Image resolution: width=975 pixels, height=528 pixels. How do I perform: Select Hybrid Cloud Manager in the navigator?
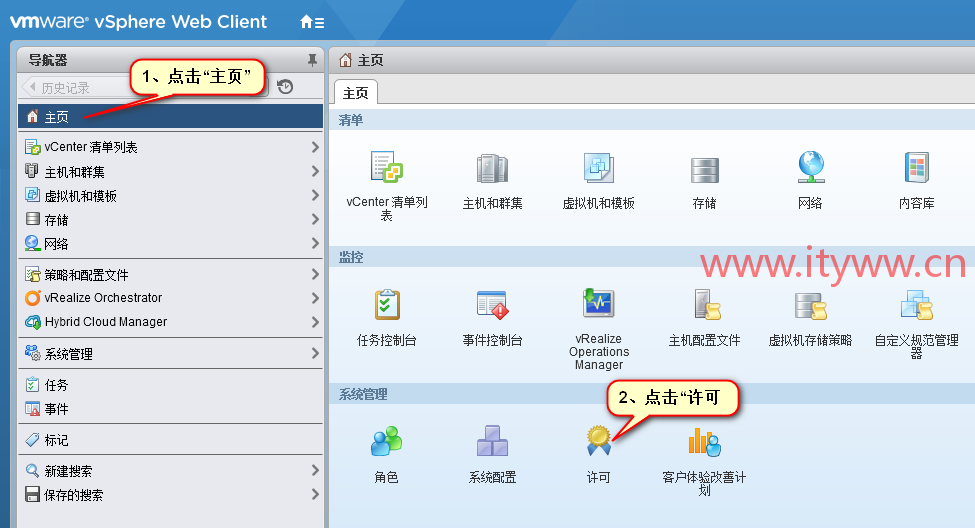170,322
